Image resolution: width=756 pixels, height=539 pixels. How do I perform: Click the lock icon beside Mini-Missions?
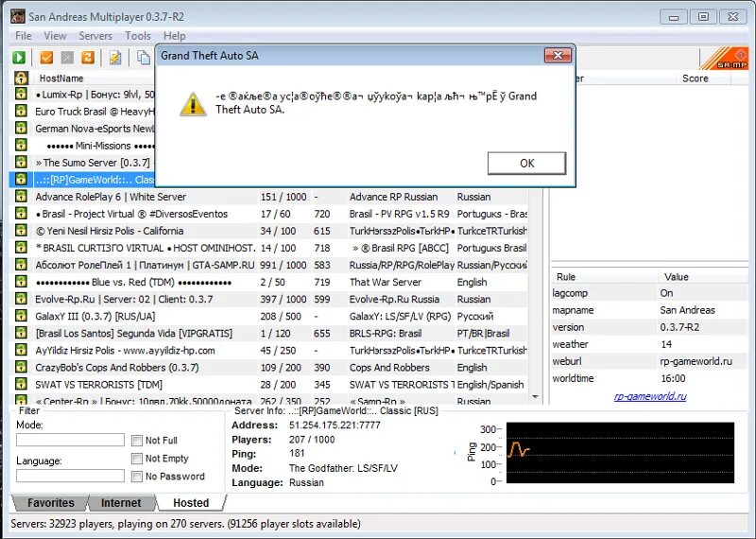coord(21,146)
